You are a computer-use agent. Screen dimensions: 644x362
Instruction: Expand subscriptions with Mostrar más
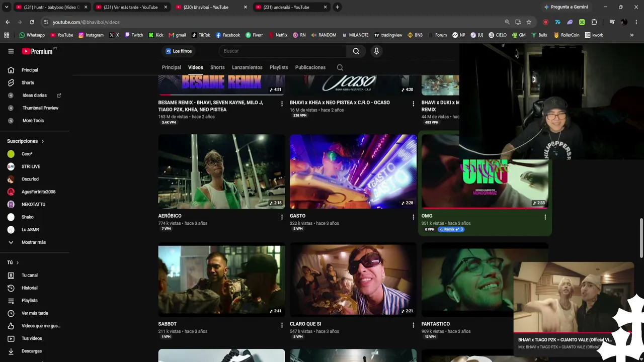coord(33,242)
